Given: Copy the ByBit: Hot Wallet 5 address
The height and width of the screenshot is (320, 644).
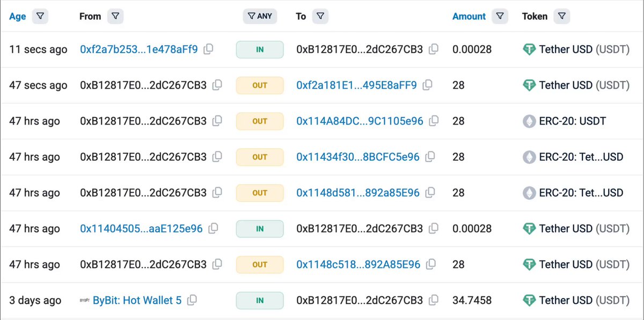Looking at the screenshot, I should click(x=192, y=300).
